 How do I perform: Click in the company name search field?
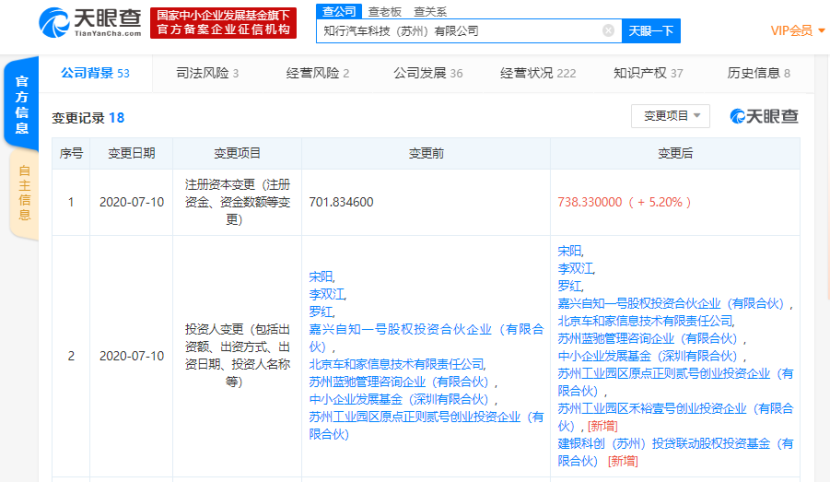(460, 31)
